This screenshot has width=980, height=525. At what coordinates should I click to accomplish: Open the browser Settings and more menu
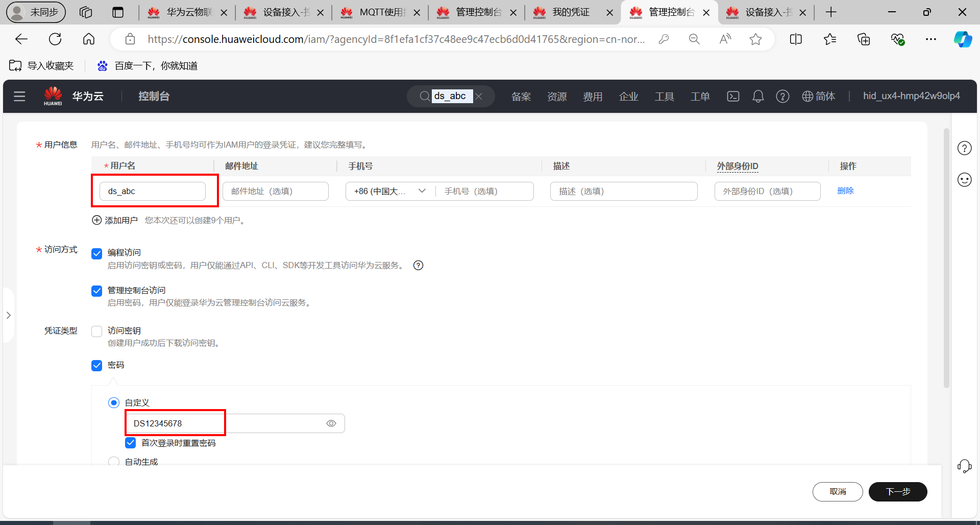pos(931,39)
